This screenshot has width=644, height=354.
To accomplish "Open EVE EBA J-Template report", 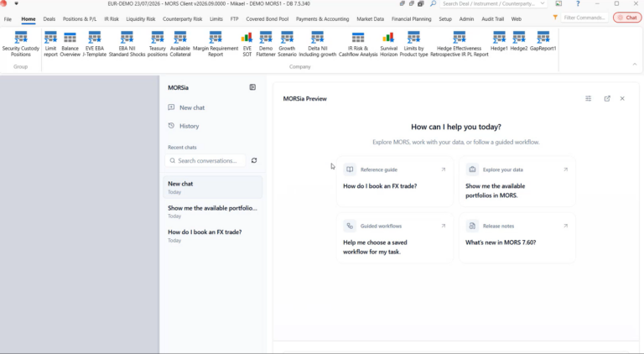I will pyautogui.click(x=95, y=44).
